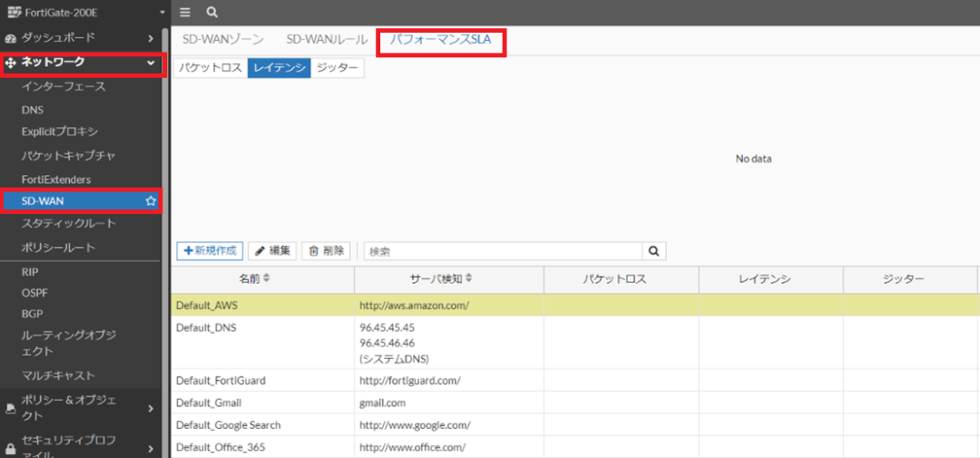
Task: Open パケットキャプチャ menu item
Action: (68, 156)
